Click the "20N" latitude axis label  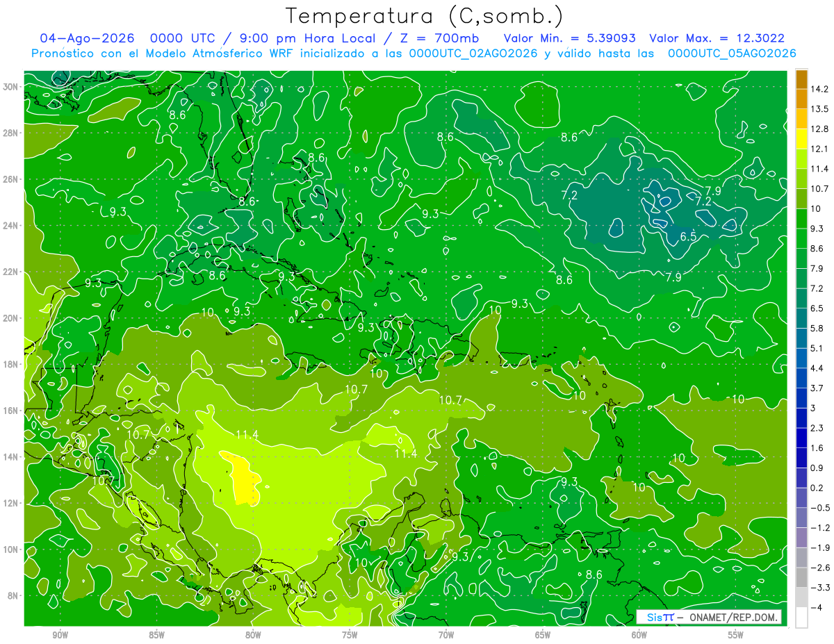click(10, 318)
